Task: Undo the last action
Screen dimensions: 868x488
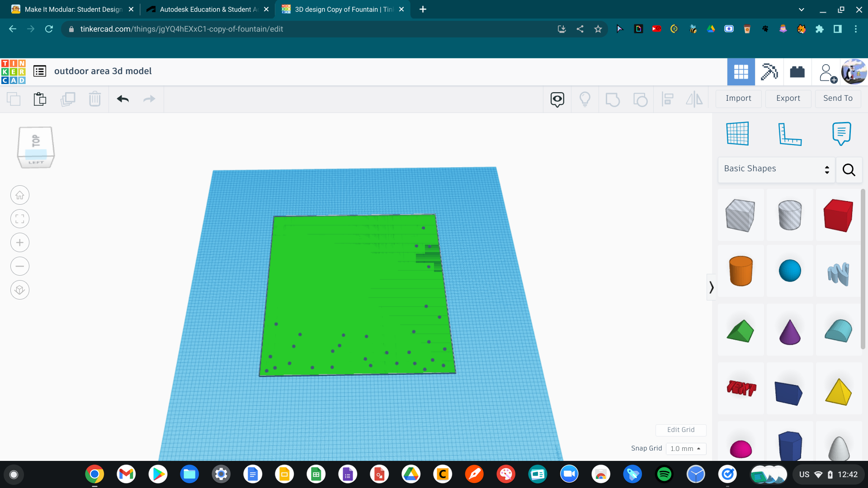Action: pyautogui.click(x=122, y=99)
